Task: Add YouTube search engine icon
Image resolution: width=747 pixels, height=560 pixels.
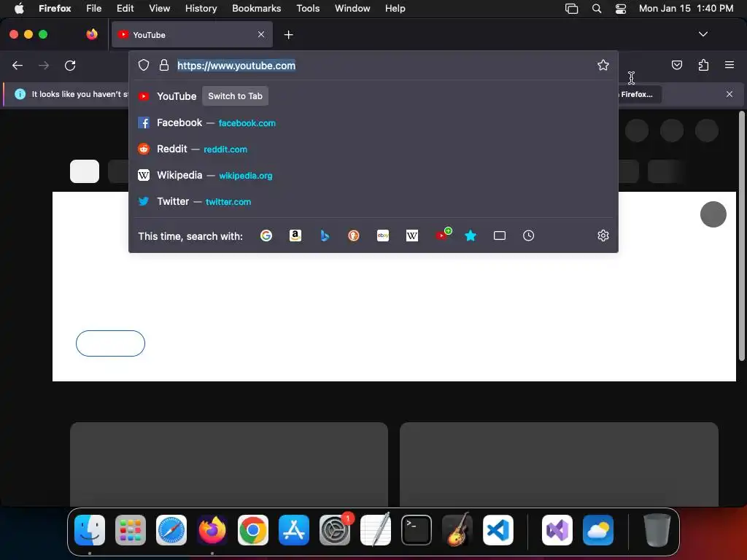Action: click(443, 235)
